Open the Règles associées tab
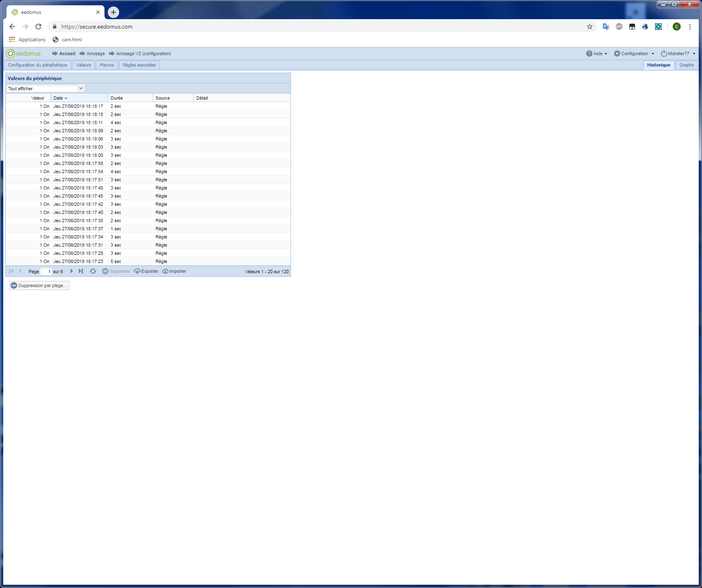This screenshot has width=702, height=588. (x=139, y=65)
